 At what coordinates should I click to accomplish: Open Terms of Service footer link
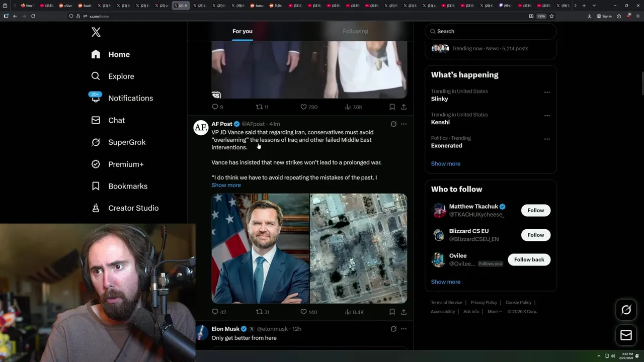(446, 303)
